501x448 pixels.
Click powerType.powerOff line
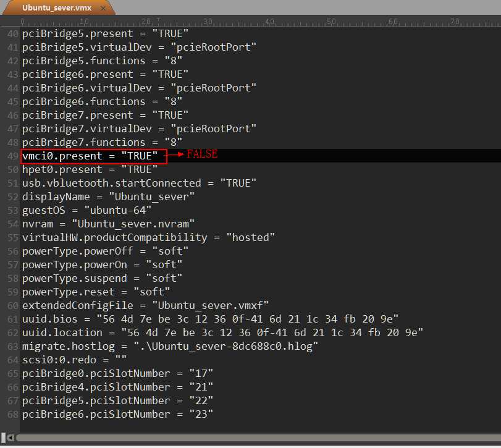(105, 251)
